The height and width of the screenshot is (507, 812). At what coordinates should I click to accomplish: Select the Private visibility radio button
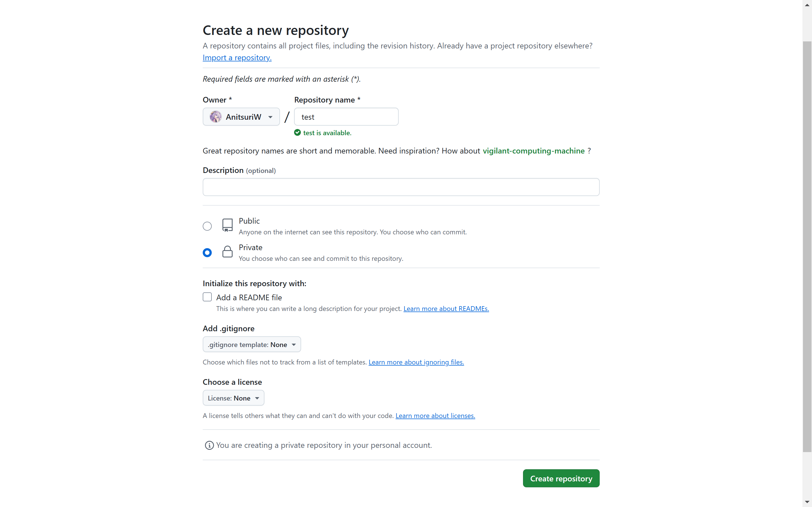click(207, 252)
